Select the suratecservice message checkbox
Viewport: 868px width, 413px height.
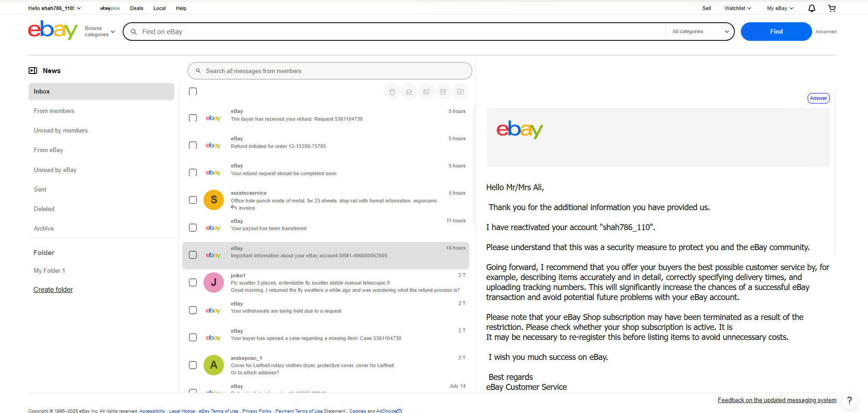point(193,200)
